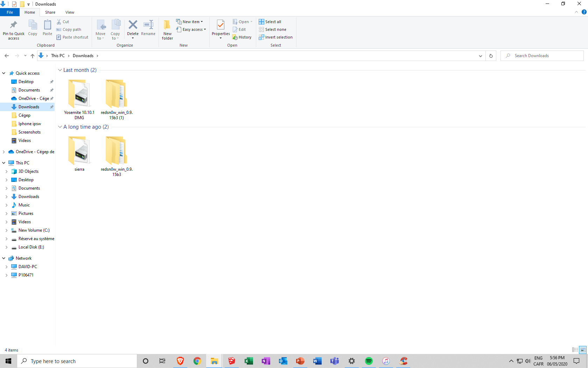Refresh the Downloads folder view
The width and height of the screenshot is (588, 368).
[491, 56]
